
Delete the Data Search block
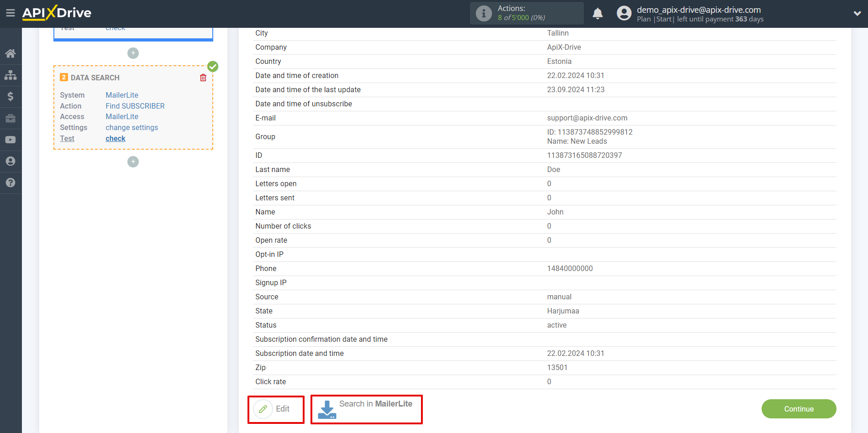click(203, 78)
